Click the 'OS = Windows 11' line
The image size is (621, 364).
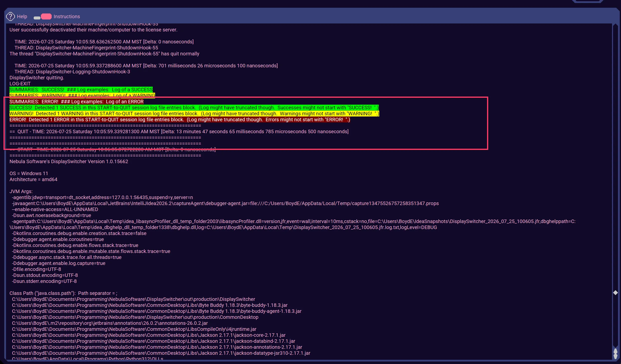click(29, 173)
